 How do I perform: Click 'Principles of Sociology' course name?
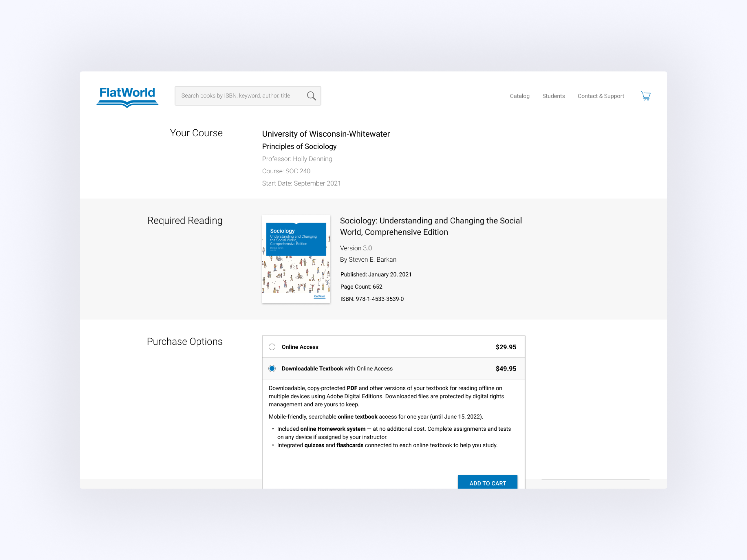click(x=299, y=146)
